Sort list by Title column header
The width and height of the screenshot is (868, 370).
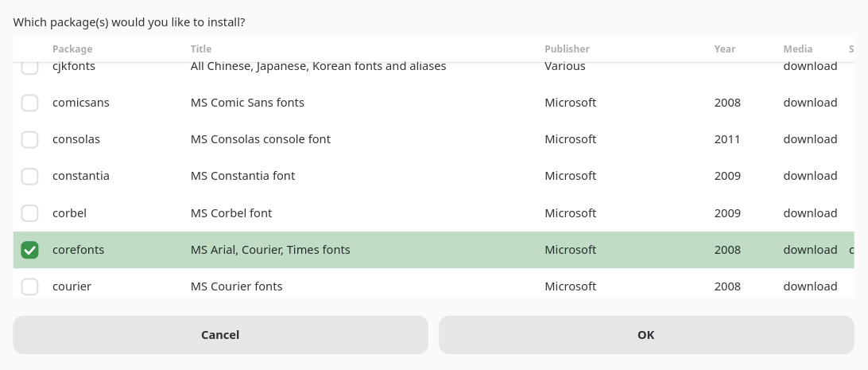click(201, 49)
